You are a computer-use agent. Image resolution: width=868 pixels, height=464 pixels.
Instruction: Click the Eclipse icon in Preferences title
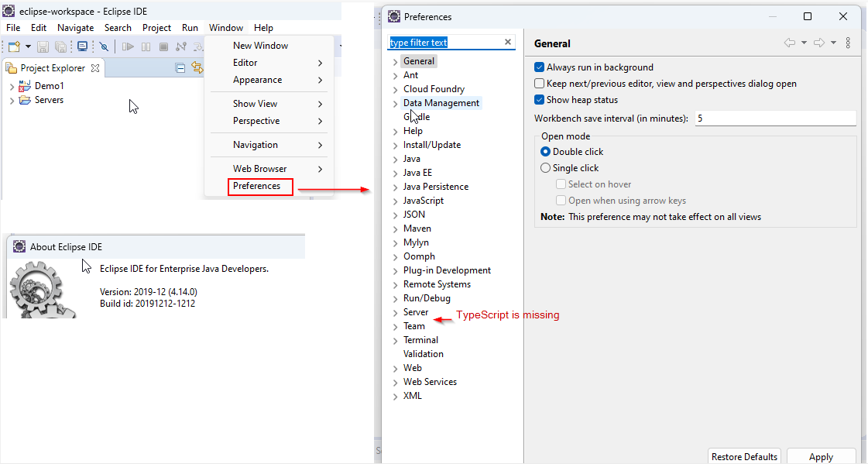tap(394, 16)
